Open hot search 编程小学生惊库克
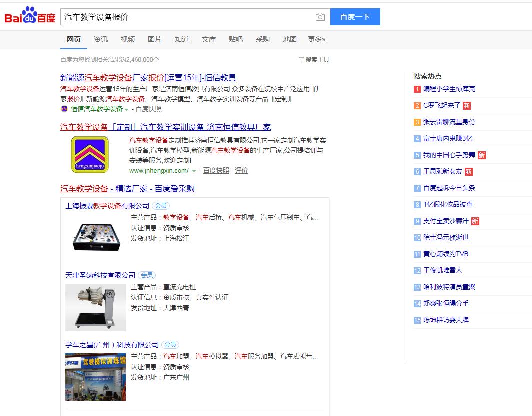The height and width of the screenshot is (416, 532). point(449,89)
